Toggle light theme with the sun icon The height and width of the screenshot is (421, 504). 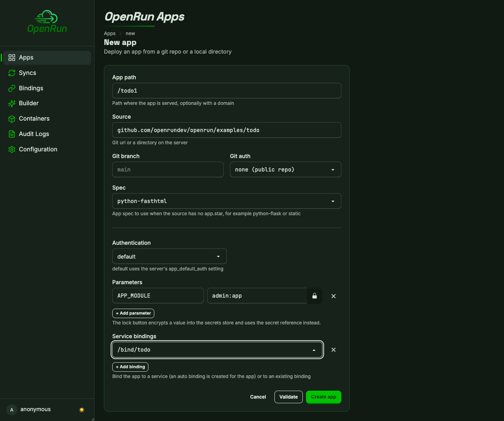click(82, 410)
